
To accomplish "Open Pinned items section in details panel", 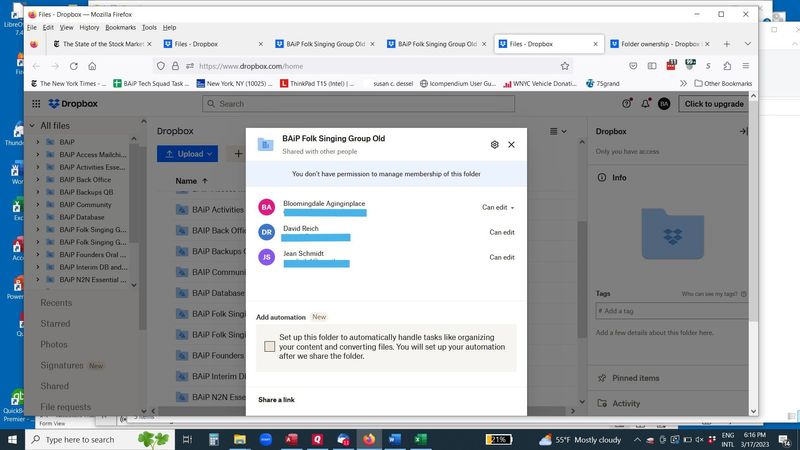I will point(635,378).
